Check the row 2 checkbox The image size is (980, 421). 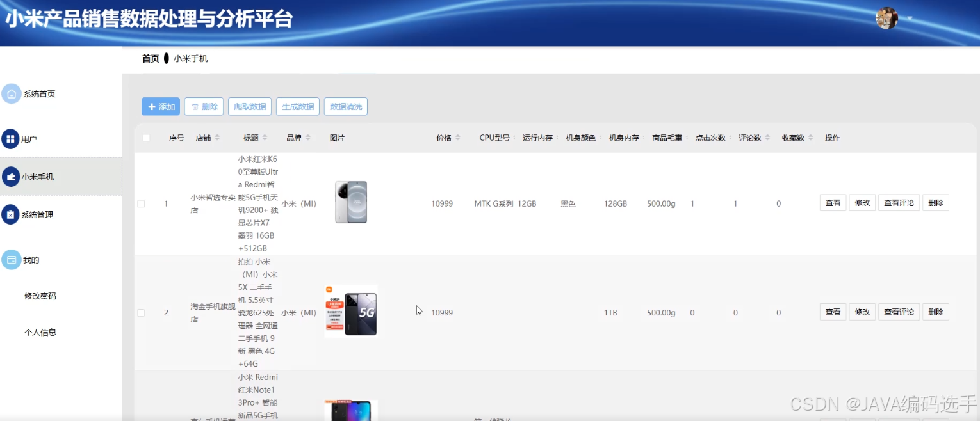[141, 313]
